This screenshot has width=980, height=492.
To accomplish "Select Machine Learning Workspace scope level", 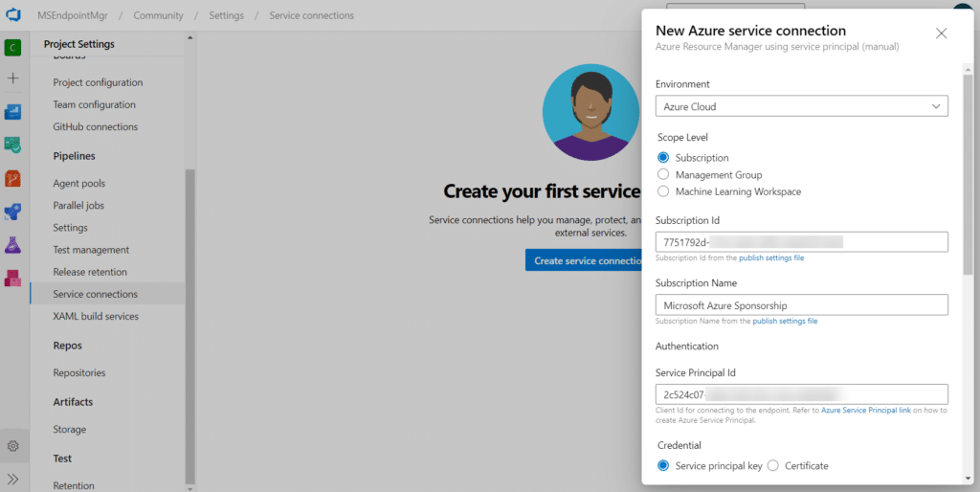I will tap(663, 191).
